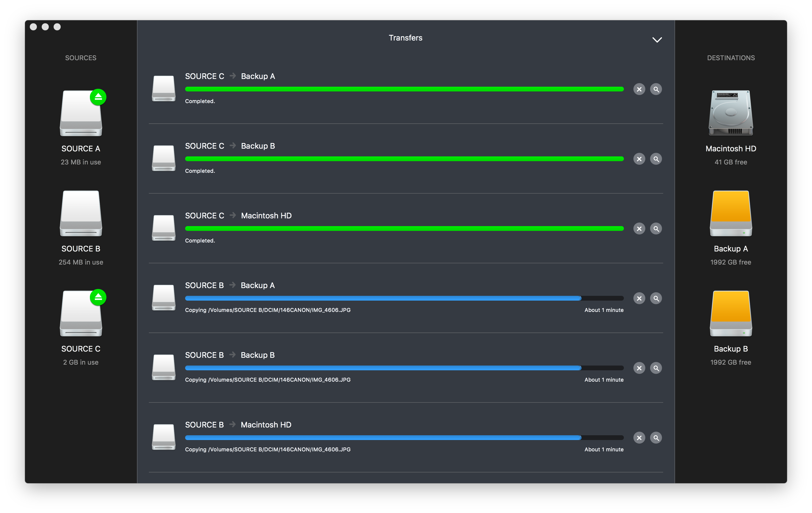Click SOURCE C to Backup A drive icon

tap(163, 88)
